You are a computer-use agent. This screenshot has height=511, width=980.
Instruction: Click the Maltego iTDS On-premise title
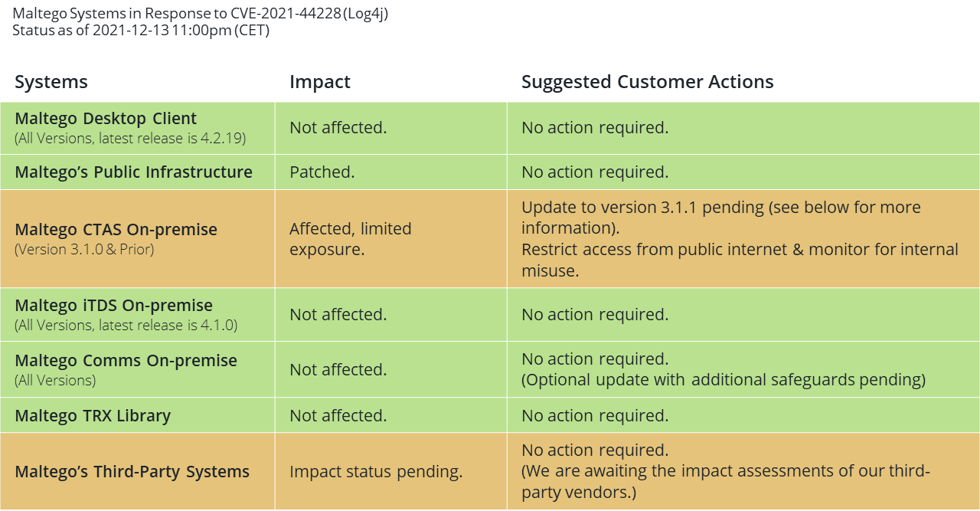click(x=114, y=306)
